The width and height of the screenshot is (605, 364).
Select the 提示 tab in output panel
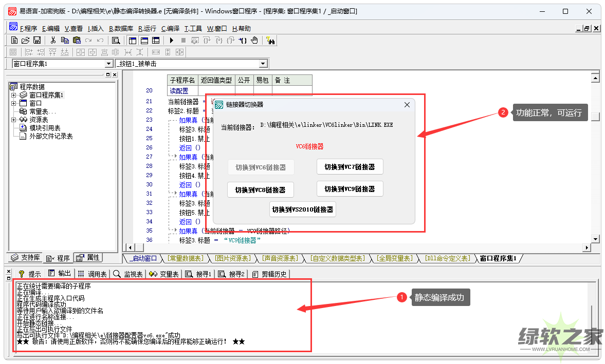click(30, 274)
